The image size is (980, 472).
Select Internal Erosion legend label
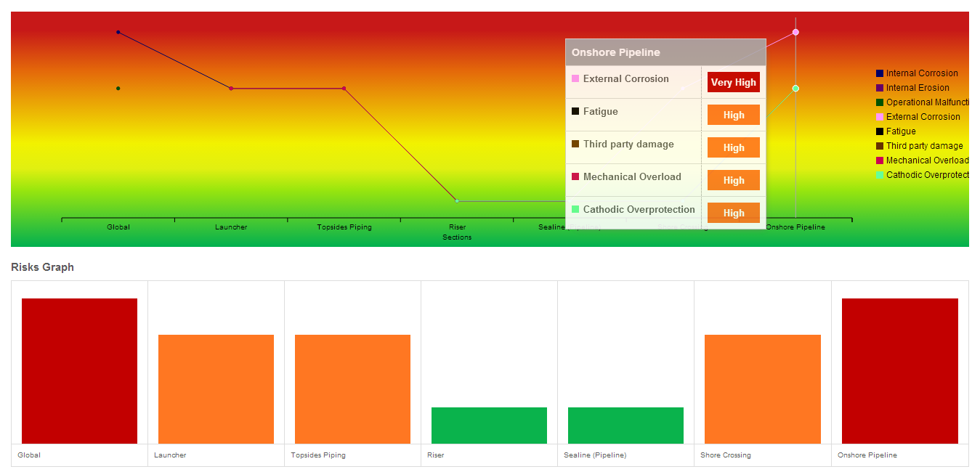coord(918,88)
